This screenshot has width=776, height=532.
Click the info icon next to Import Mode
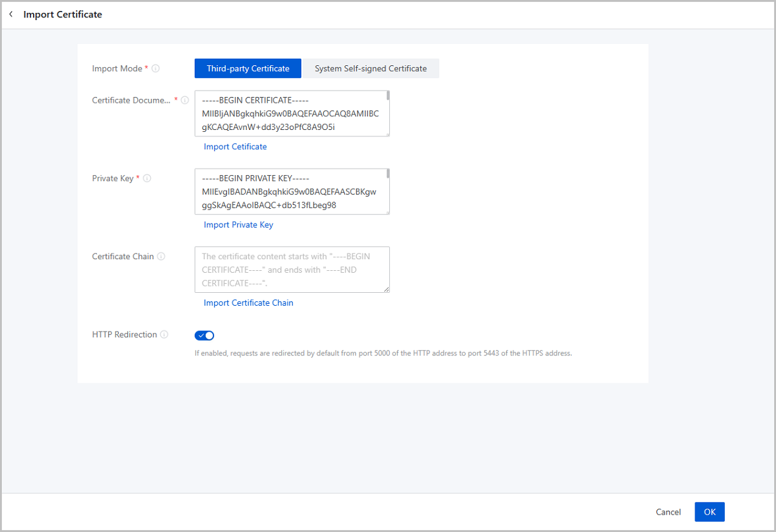(x=155, y=69)
